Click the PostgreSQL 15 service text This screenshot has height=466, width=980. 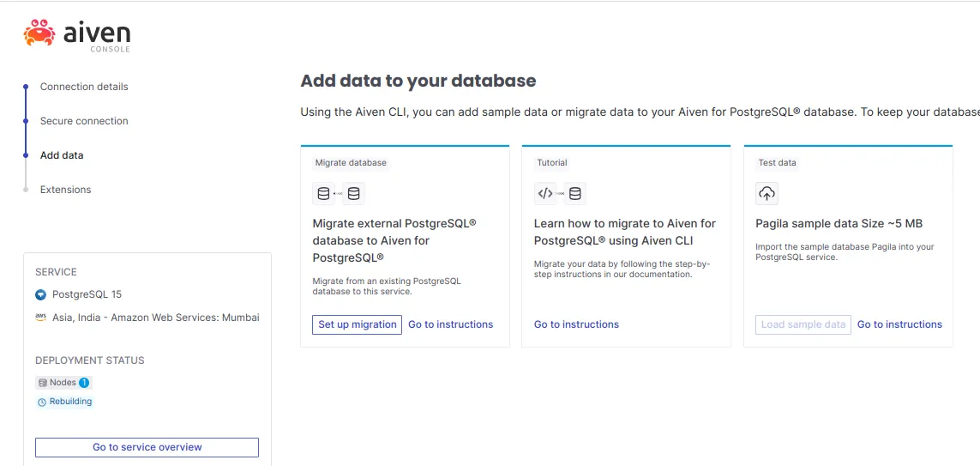click(87, 294)
